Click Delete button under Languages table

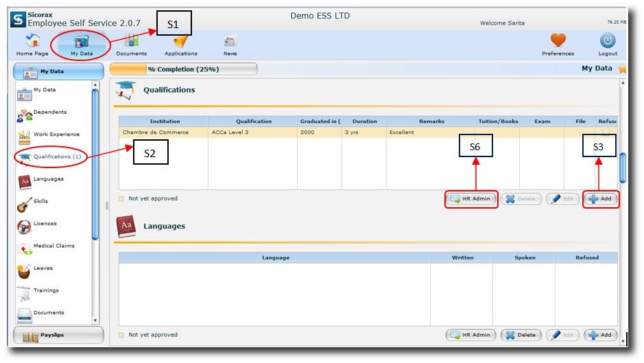[521, 336]
